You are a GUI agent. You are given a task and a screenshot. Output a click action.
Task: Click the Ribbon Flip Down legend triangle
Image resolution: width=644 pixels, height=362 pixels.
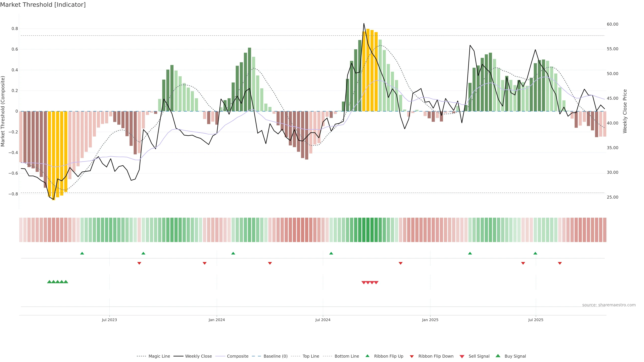412,356
